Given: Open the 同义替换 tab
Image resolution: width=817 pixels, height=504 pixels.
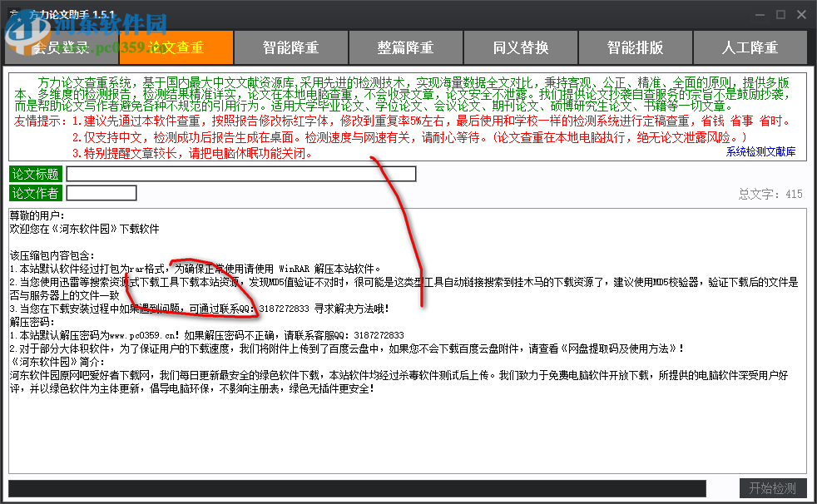Looking at the screenshot, I should click(520, 47).
